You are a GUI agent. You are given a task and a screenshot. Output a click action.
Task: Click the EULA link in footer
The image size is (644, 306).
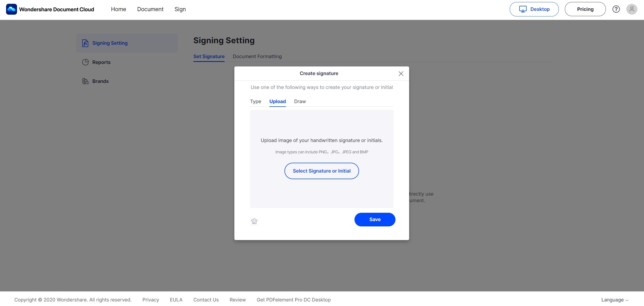[x=176, y=300]
